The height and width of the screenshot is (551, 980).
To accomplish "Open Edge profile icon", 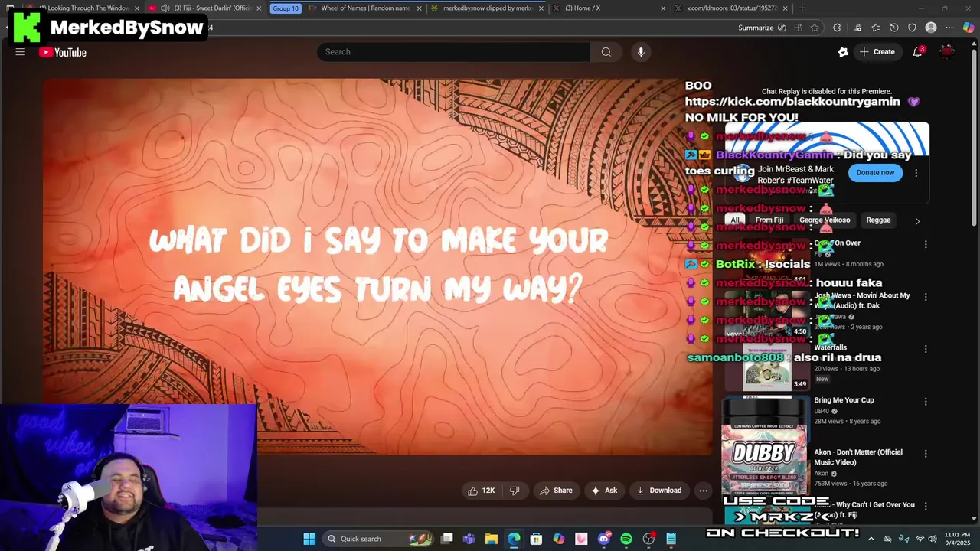I will [931, 28].
